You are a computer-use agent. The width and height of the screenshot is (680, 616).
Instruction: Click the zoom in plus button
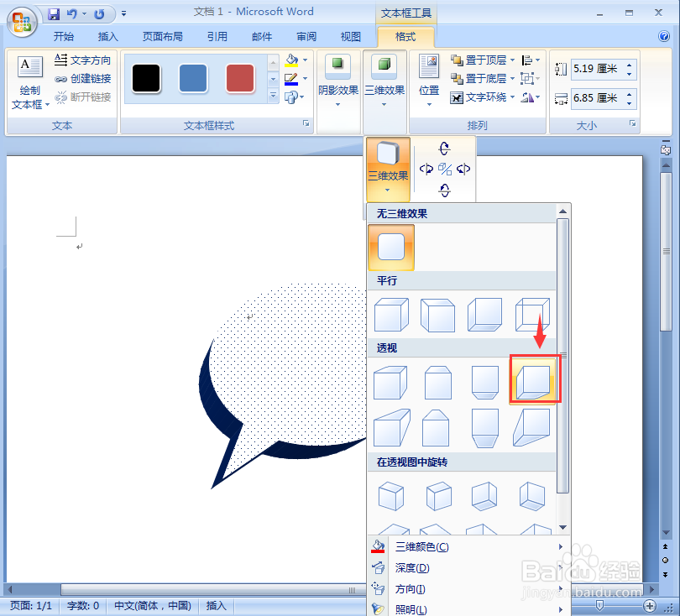pos(649,606)
